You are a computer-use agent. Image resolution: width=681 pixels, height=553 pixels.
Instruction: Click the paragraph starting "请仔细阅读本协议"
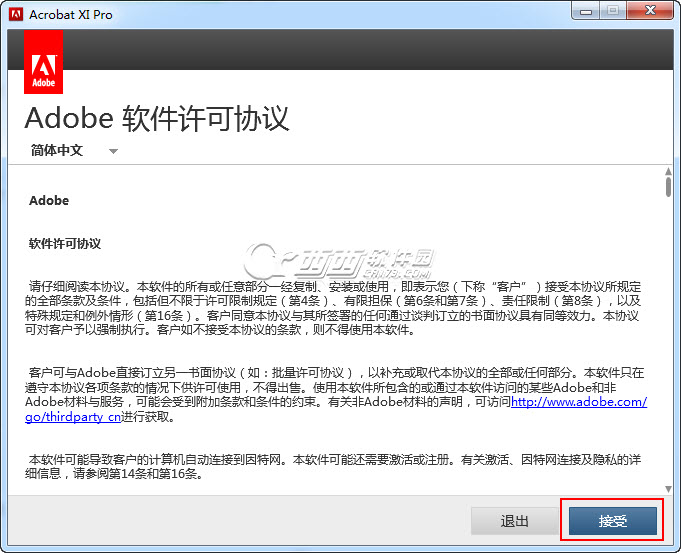click(333, 308)
